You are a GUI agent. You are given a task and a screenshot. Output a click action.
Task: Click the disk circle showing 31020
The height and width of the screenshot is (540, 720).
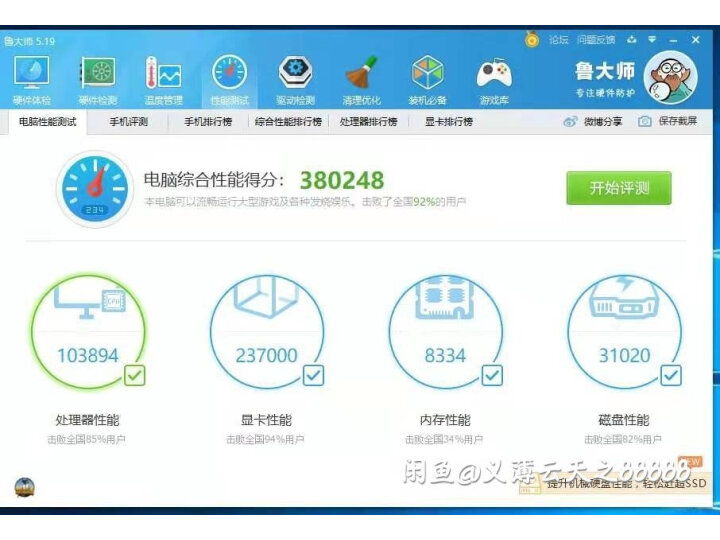tap(624, 332)
